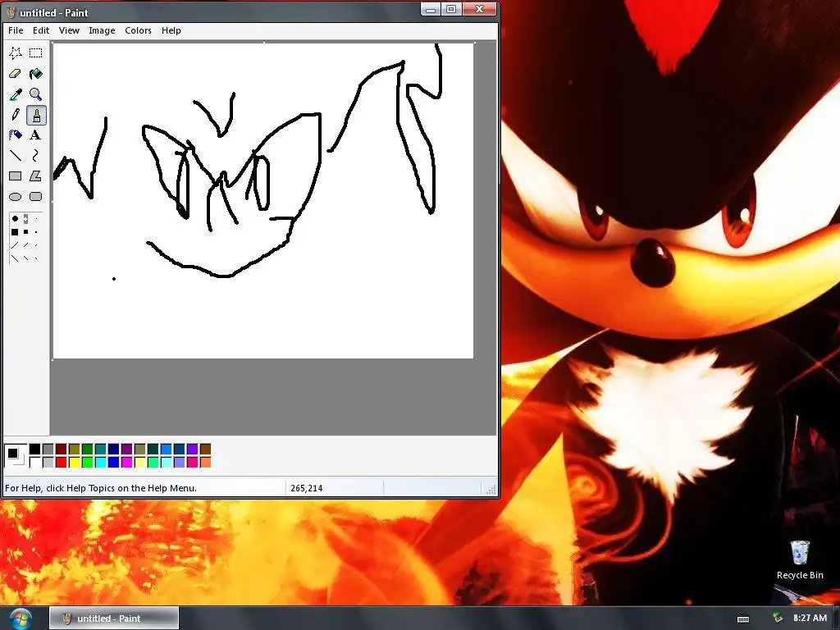Click the keyboard icon in the system tray
This screenshot has width=840, height=630.
tap(743, 619)
